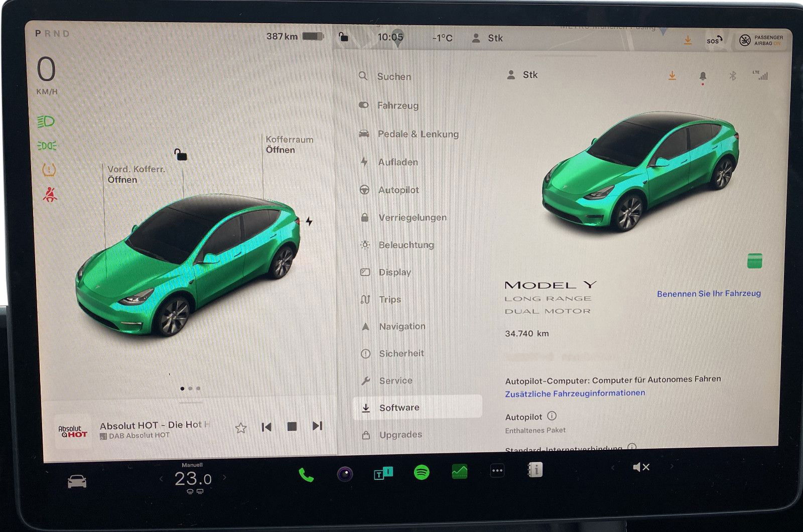Select the Software menu item
The image size is (803, 532).
(x=418, y=407)
